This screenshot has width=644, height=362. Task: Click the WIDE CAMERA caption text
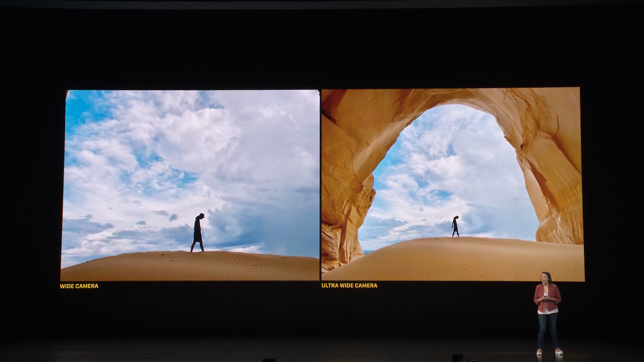pos(79,286)
